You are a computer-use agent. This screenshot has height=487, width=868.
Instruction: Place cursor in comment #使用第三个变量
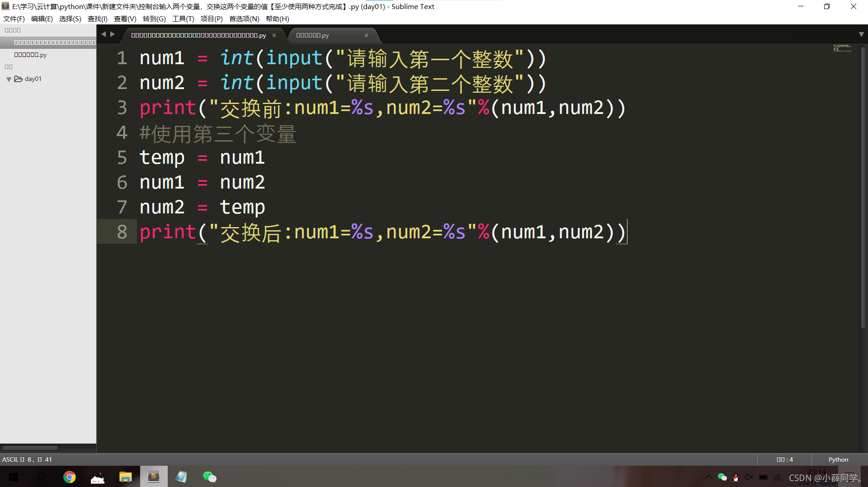coord(217,134)
